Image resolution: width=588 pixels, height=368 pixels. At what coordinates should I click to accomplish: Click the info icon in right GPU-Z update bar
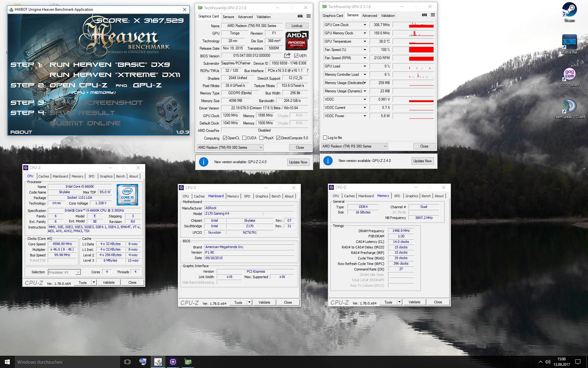(x=328, y=161)
